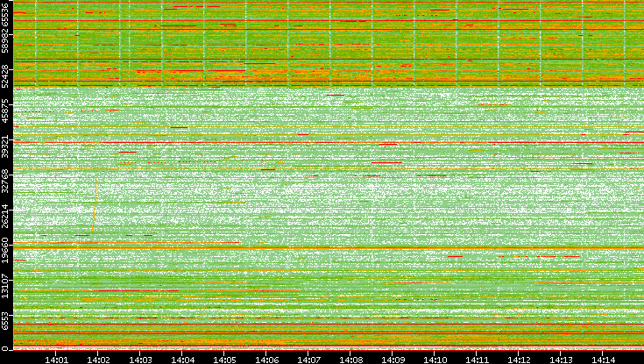
Task: Select the 14:02 tick on the time axis
Action: 98,359
